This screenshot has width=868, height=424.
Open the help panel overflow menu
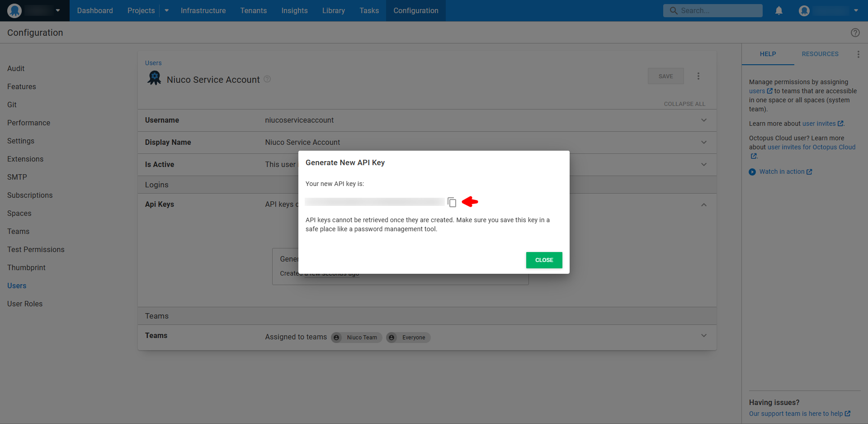pos(858,54)
